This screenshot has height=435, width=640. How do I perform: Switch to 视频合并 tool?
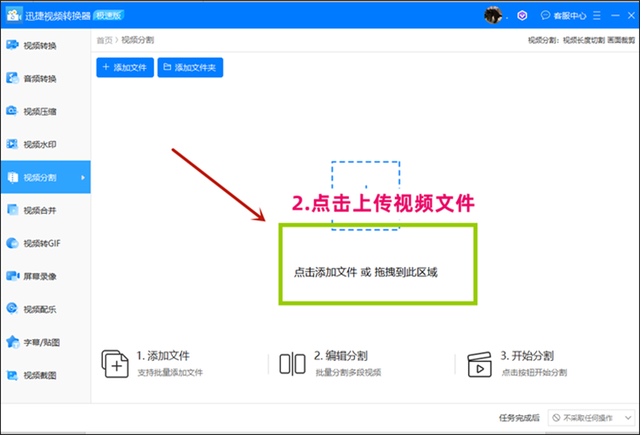[x=40, y=210]
